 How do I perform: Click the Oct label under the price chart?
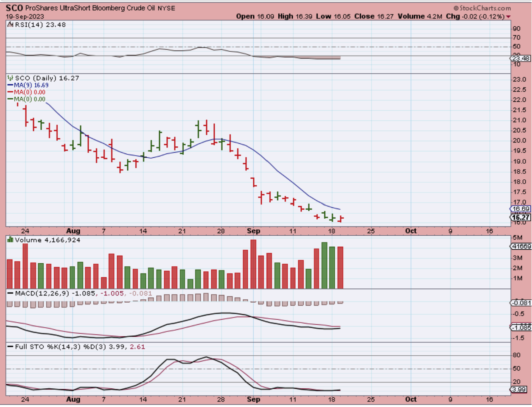[411, 231]
